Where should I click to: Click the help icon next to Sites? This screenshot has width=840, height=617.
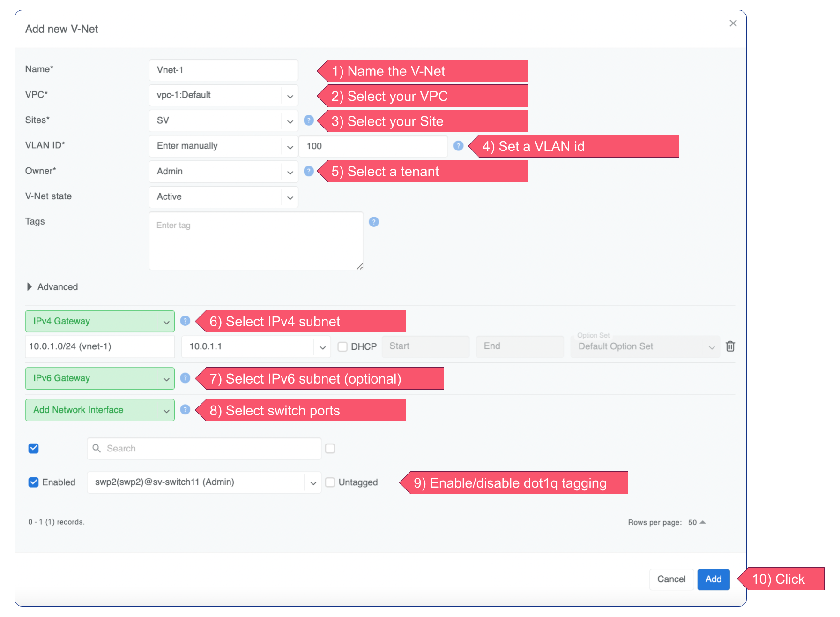point(308,120)
